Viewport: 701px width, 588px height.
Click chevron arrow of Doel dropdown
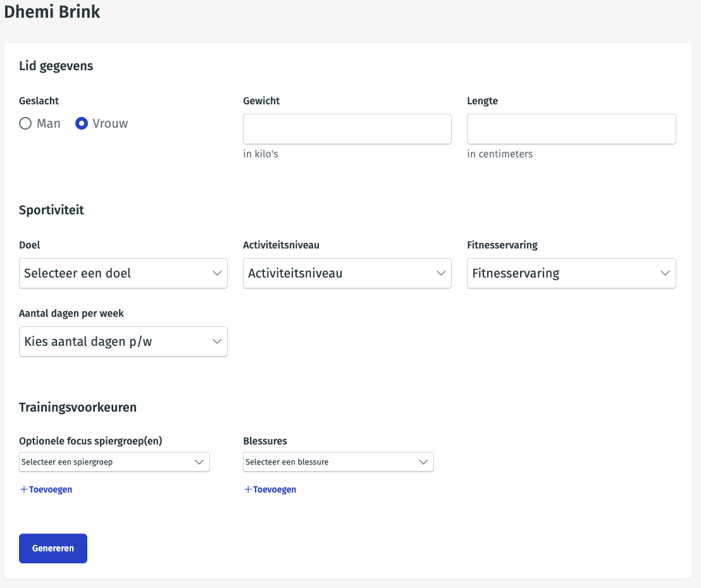[x=217, y=273]
